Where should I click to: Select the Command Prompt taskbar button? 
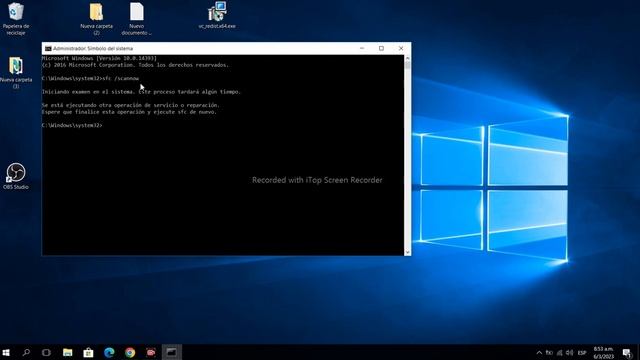click(171, 352)
